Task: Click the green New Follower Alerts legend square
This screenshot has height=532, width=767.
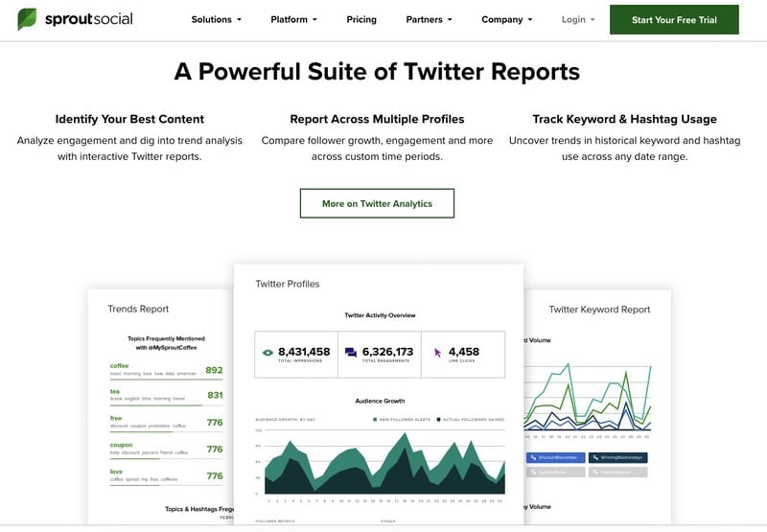Action: (x=373, y=420)
